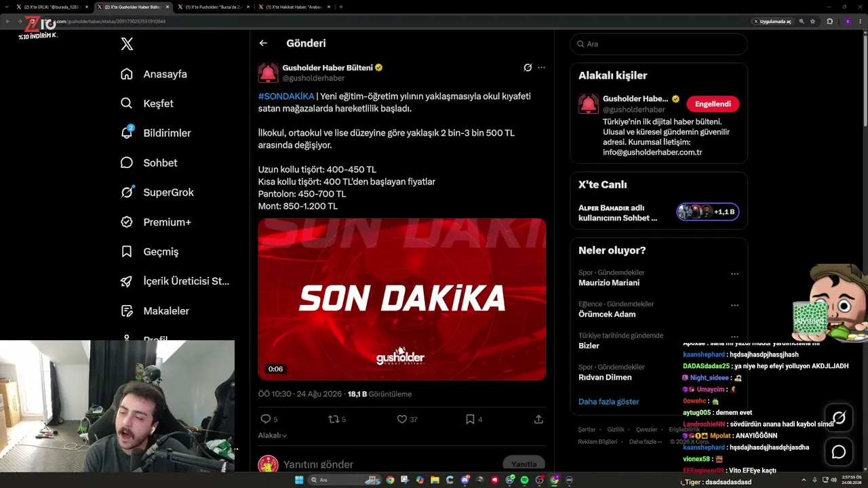Click the Yanıtla reply button

[x=524, y=464]
